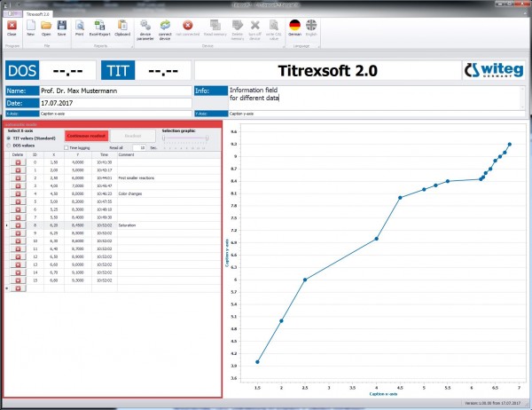Click Read memory icon

[215, 26]
